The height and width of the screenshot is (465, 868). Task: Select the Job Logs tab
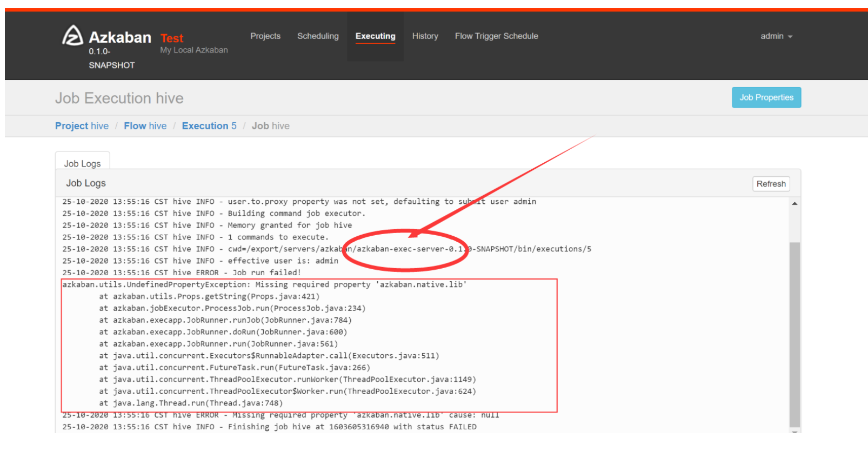(x=82, y=163)
